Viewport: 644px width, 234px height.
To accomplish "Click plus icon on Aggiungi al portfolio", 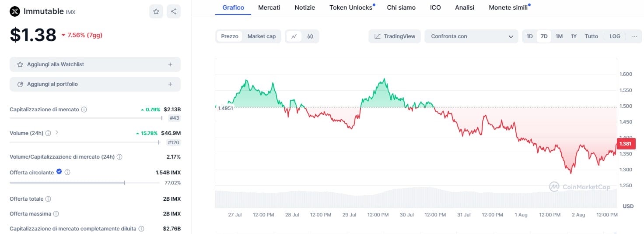I will pyautogui.click(x=170, y=84).
